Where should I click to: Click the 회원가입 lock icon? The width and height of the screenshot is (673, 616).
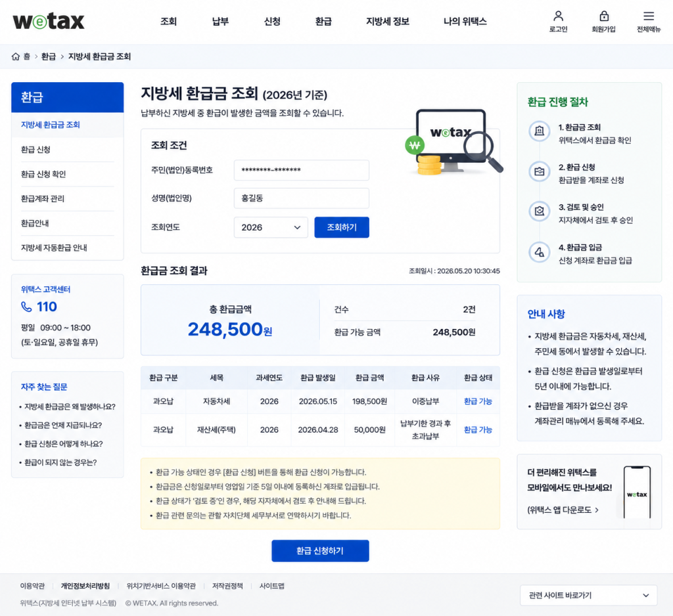[x=604, y=16]
